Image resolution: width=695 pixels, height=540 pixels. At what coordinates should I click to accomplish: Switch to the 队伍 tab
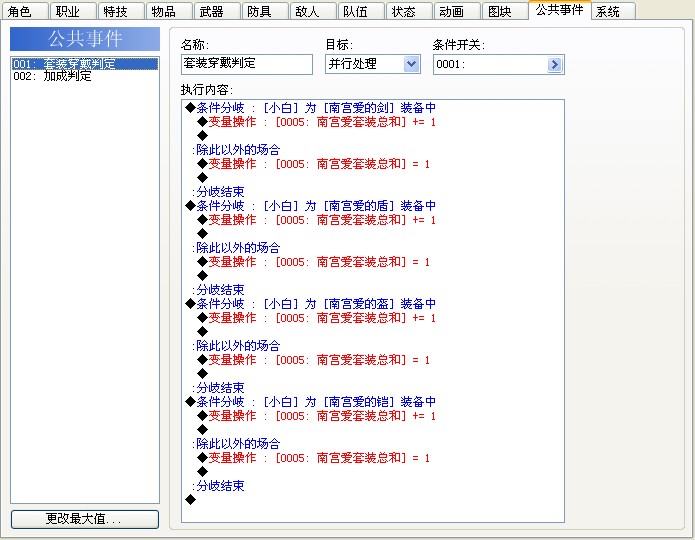pos(361,11)
